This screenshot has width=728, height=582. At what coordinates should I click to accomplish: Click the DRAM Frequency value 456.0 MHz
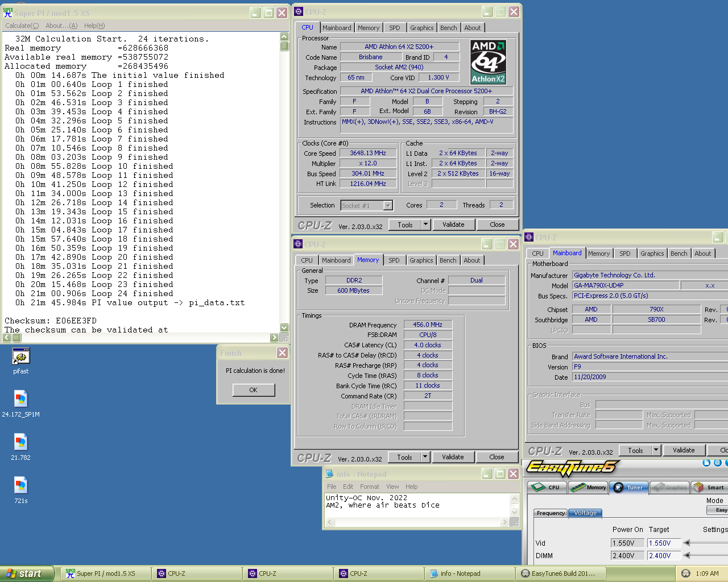pyautogui.click(x=428, y=325)
